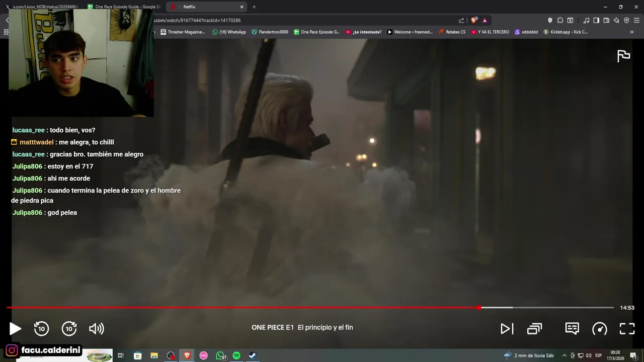Screen dimensions: 644x362
Task: Open the browser hamburger main menu
Action: 636,21
